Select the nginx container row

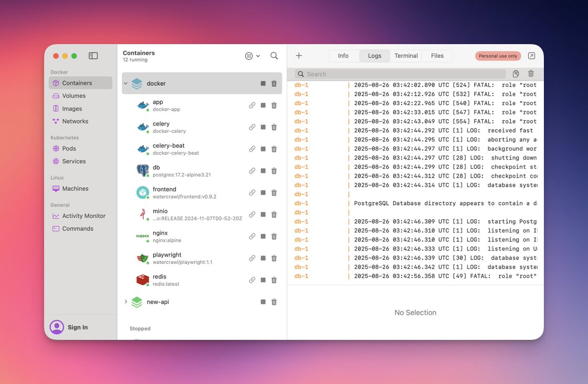202,236
